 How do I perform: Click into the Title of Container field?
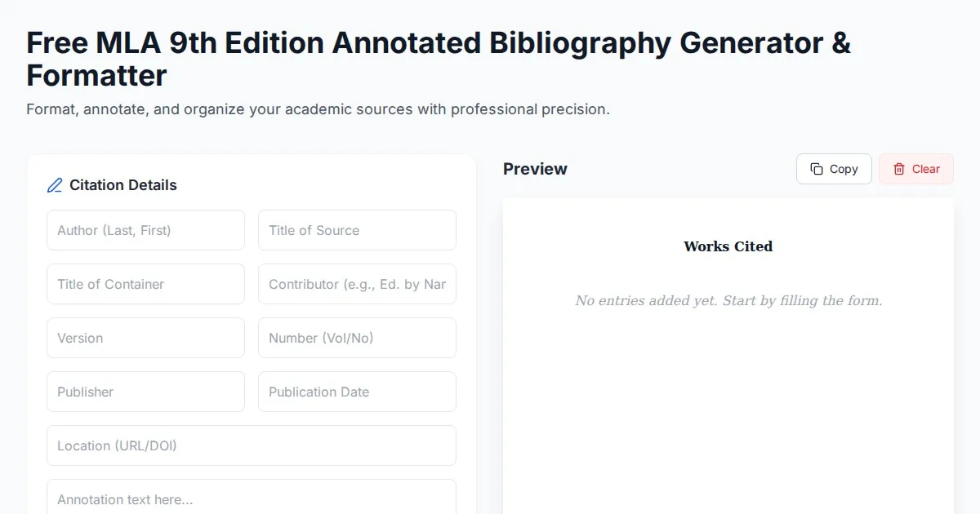[x=145, y=284]
